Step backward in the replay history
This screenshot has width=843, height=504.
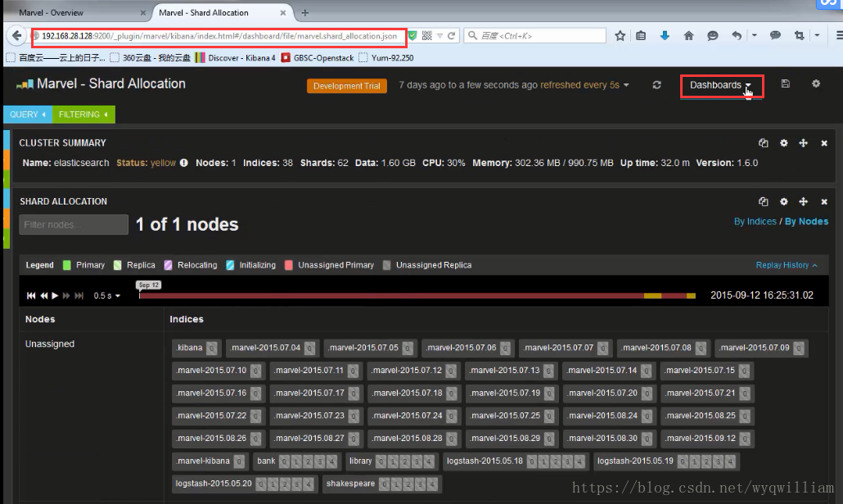click(43, 295)
